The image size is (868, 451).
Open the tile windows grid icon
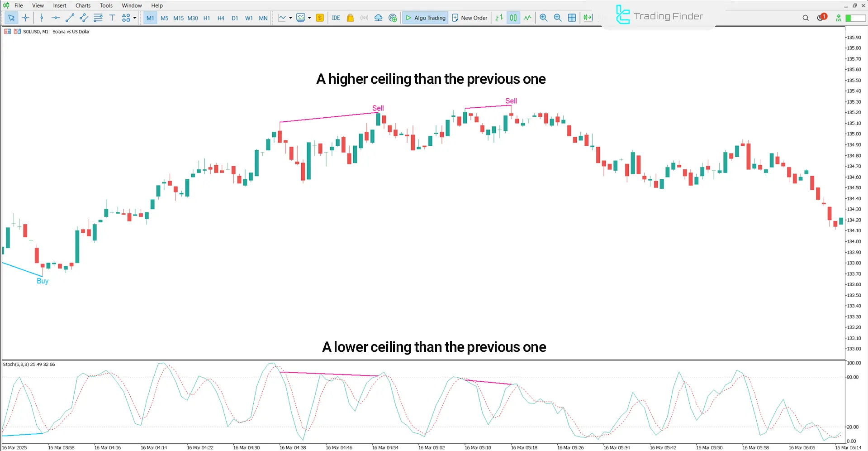(x=572, y=18)
